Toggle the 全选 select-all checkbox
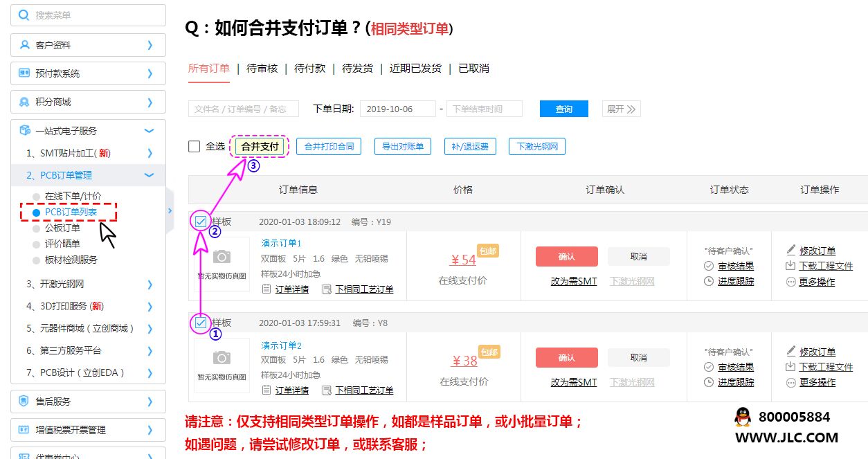The image size is (868, 459). [x=195, y=146]
